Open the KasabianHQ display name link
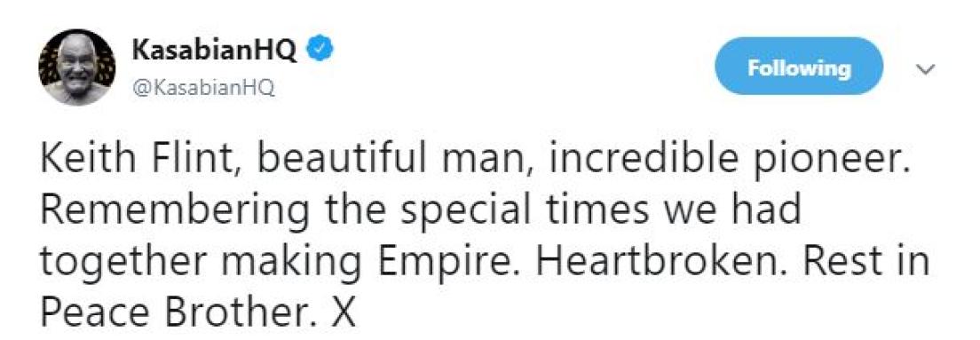 pos(215,51)
